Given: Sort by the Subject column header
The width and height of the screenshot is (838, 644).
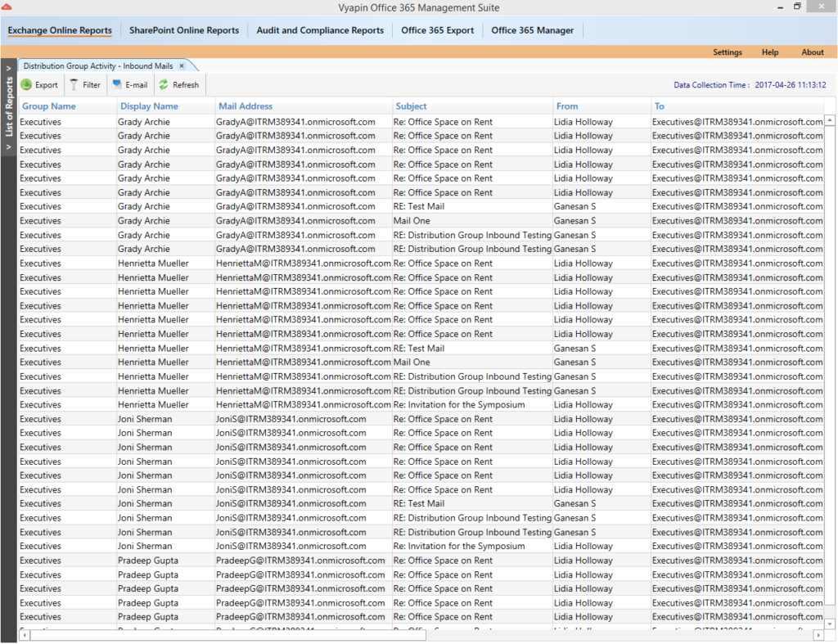Looking at the screenshot, I should [x=411, y=106].
